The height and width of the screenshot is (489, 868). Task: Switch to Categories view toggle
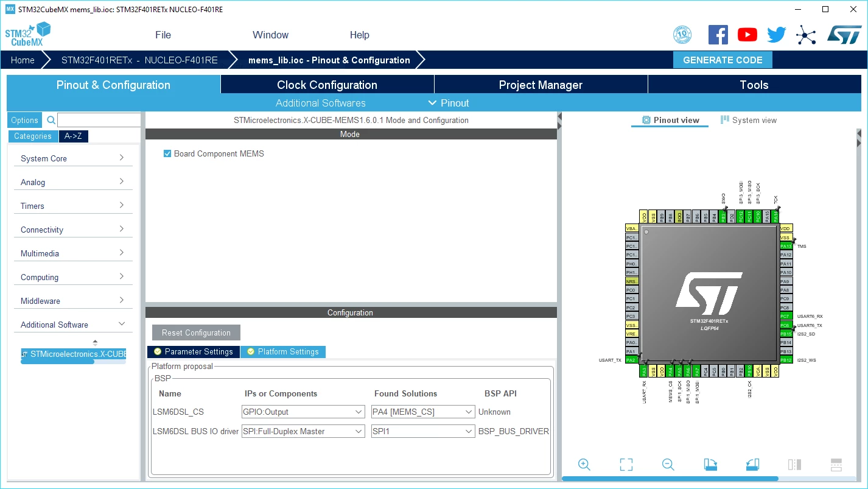tap(33, 136)
